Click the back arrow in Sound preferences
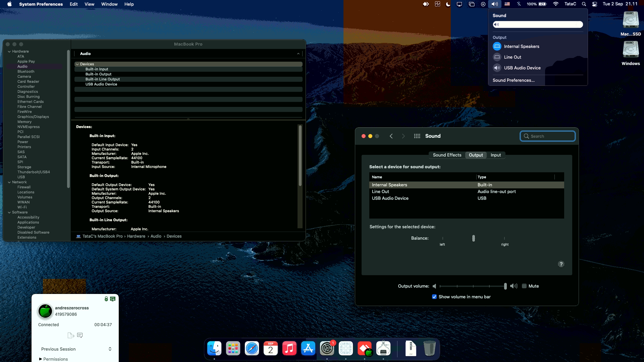The height and width of the screenshot is (362, 644). (391, 136)
